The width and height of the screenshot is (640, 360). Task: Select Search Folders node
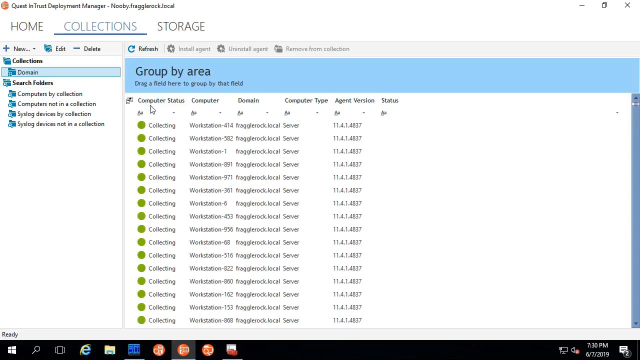(33, 83)
